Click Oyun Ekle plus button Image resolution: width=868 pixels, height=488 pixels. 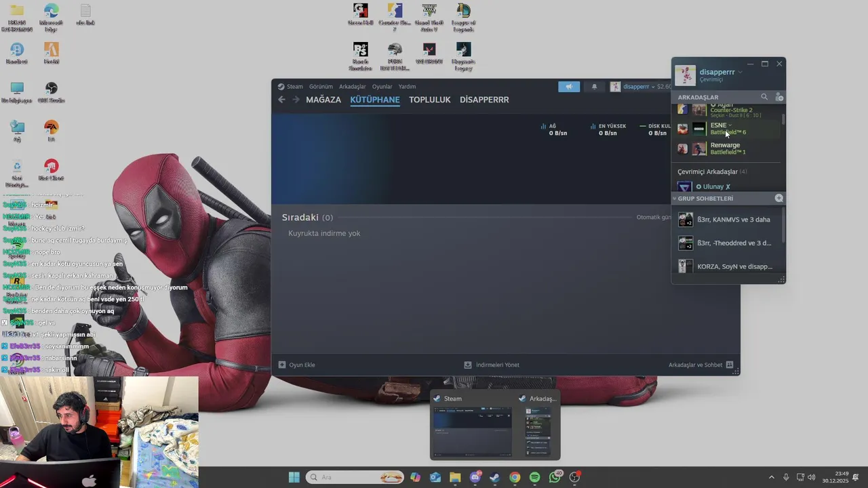pyautogui.click(x=297, y=365)
